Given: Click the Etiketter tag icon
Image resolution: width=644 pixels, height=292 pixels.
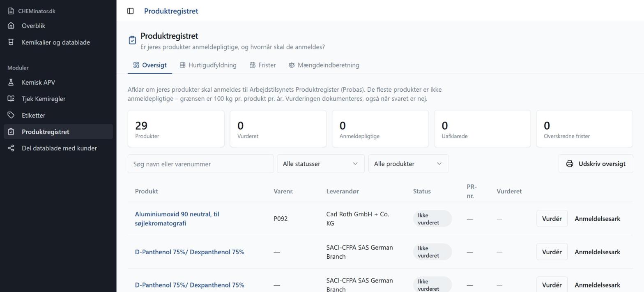Looking at the screenshot, I should click(11, 115).
